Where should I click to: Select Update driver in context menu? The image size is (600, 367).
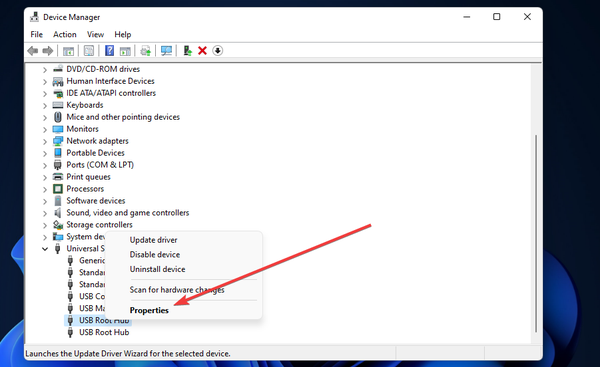pos(153,240)
